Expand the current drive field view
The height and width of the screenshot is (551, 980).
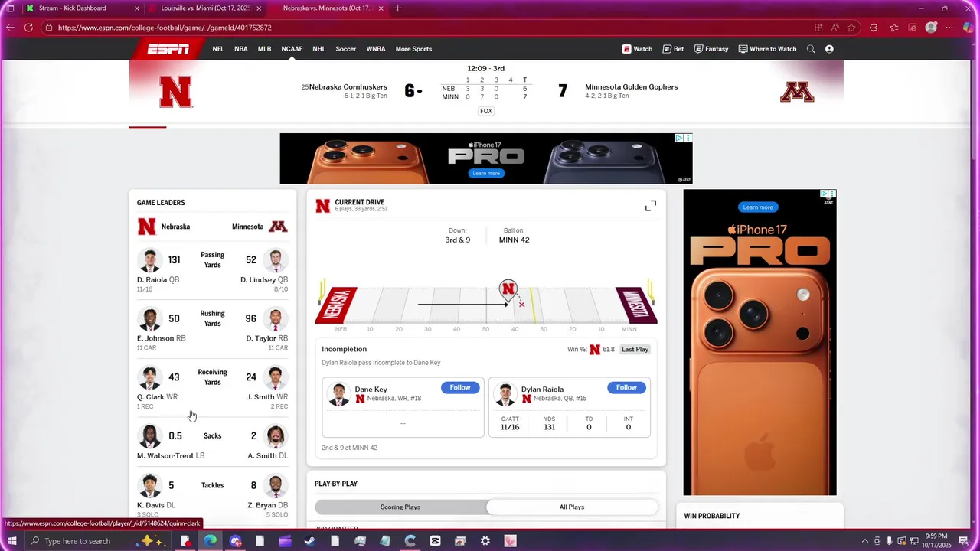tap(651, 206)
